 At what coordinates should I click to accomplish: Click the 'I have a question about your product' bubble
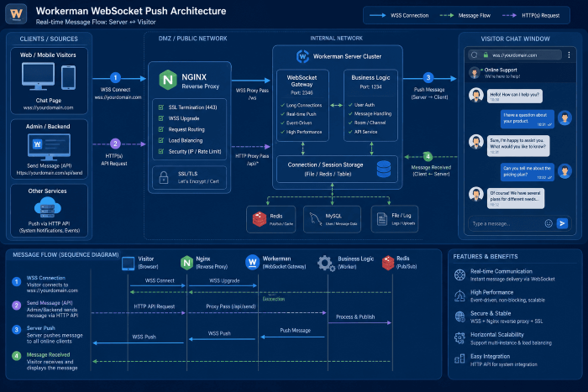pos(528,119)
